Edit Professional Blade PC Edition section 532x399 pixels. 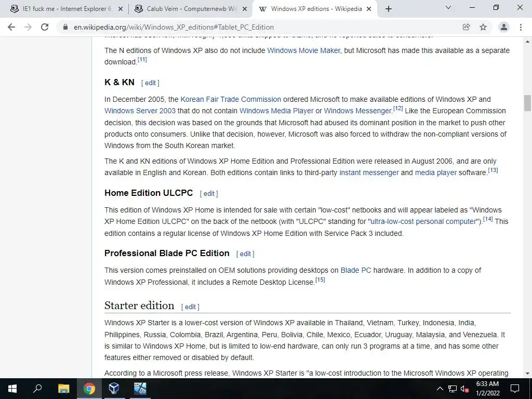245,254
